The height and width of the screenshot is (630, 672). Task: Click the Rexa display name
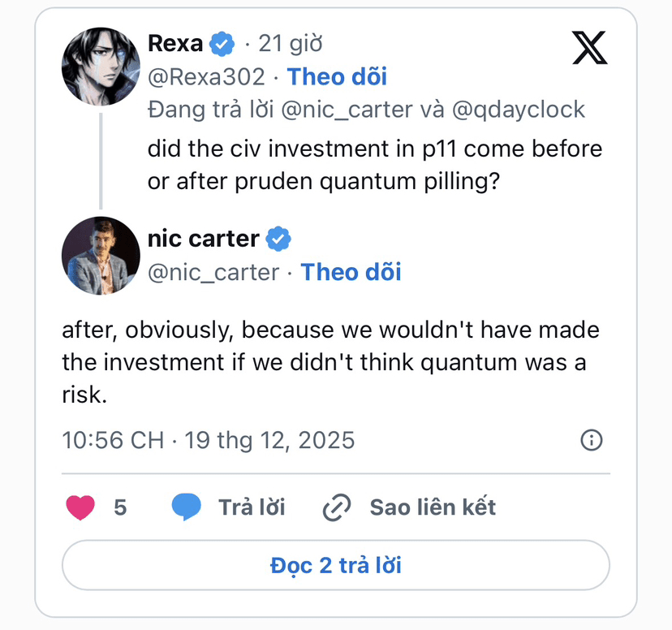(175, 44)
